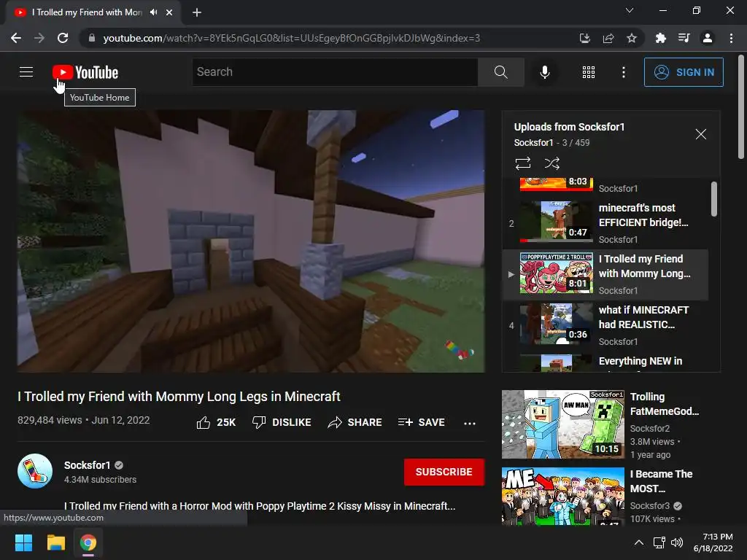This screenshot has width=747, height=560.
Task: Play what if MINECRAFT had REALISTIC item
Action: coord(605,326)
